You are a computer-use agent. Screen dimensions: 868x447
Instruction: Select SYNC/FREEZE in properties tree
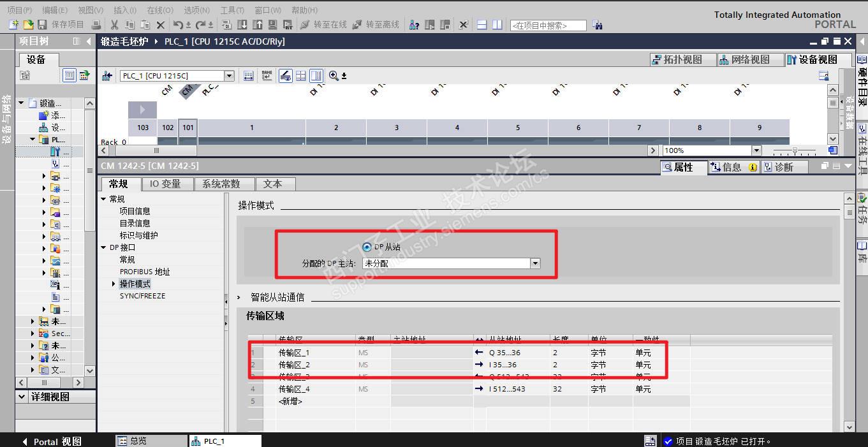142,296
